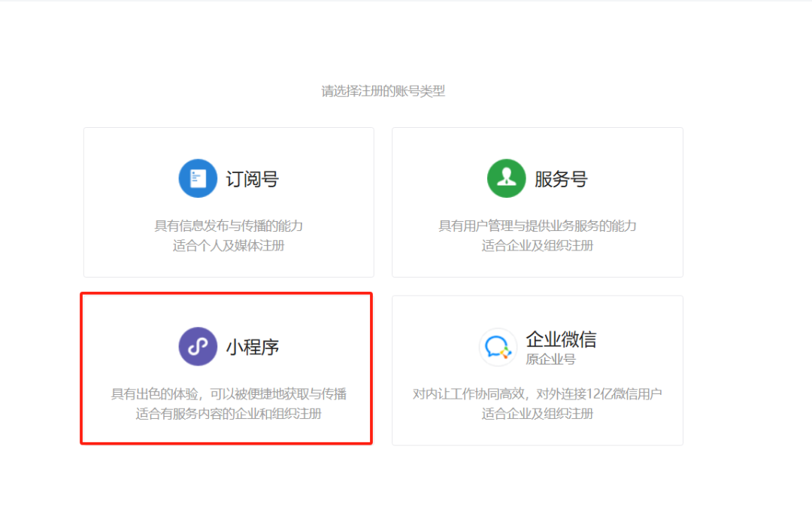
Task: Click the 企业微信 description about 连接12亿微信用户
Action: [537, 393]
